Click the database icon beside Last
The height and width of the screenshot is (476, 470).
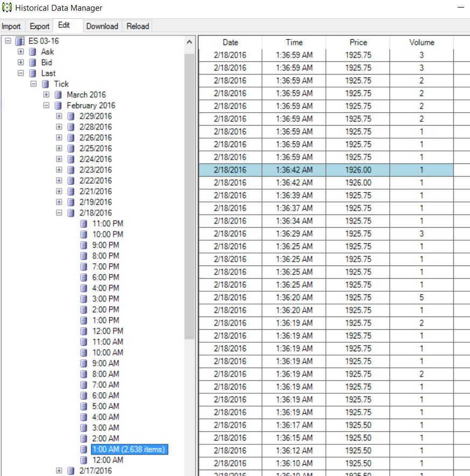point(32,74)
